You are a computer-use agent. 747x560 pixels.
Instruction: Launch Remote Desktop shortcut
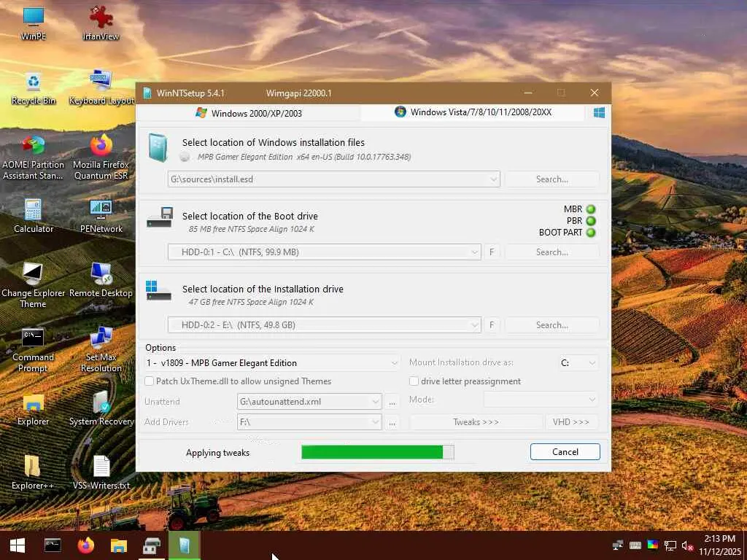[101, 281]
